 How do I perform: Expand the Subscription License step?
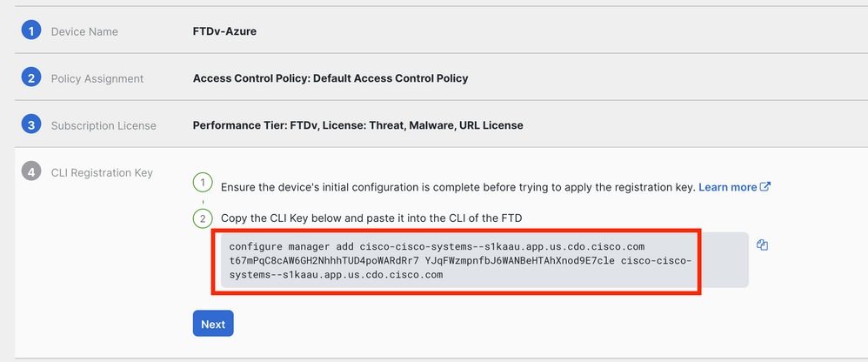pyautogui.click(x=103, y=125)
